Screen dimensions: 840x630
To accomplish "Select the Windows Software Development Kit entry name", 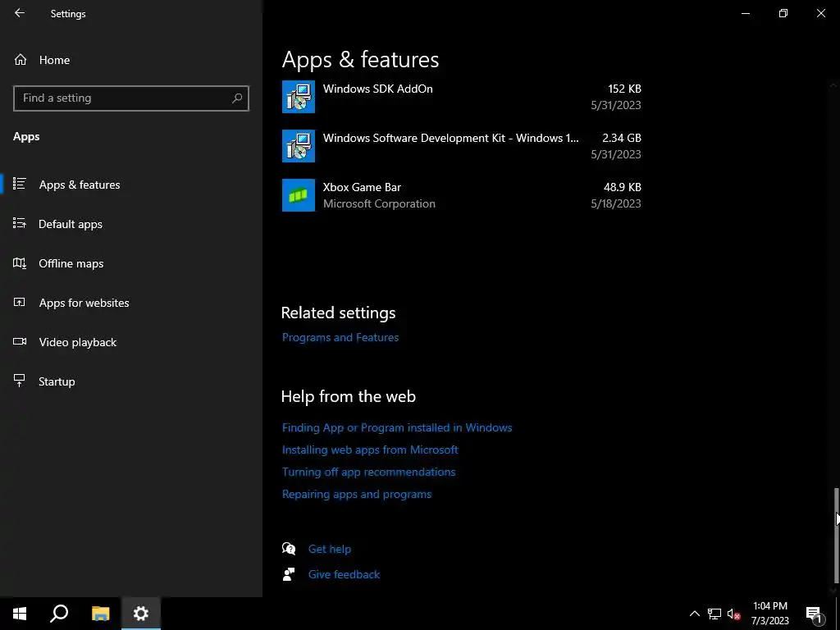I will pos(450,138).
